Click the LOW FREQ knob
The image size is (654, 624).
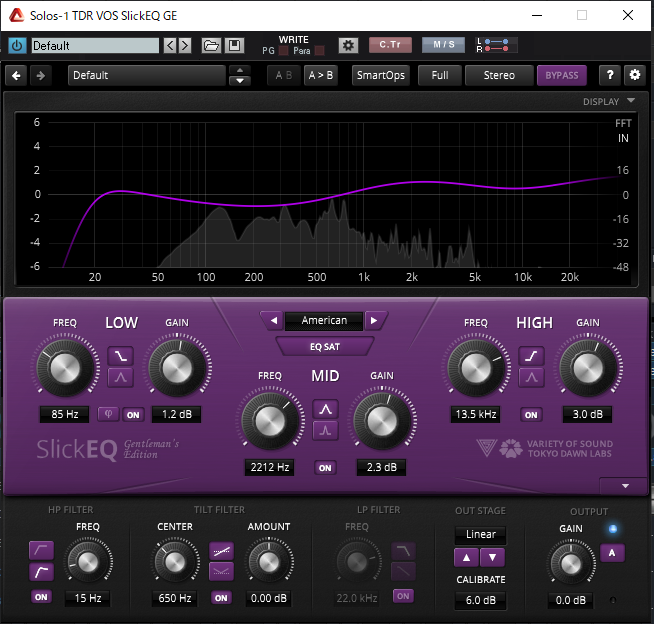coord(65,368)
